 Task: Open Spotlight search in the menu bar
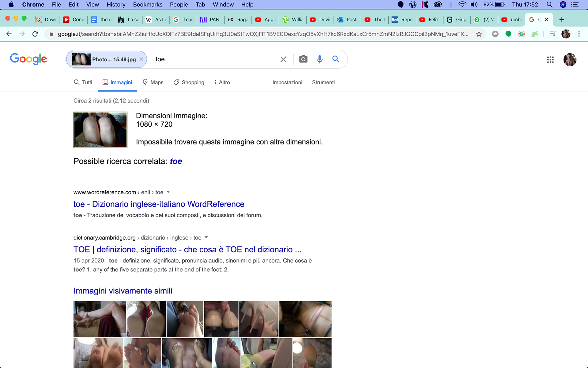(x=549, y=5)
